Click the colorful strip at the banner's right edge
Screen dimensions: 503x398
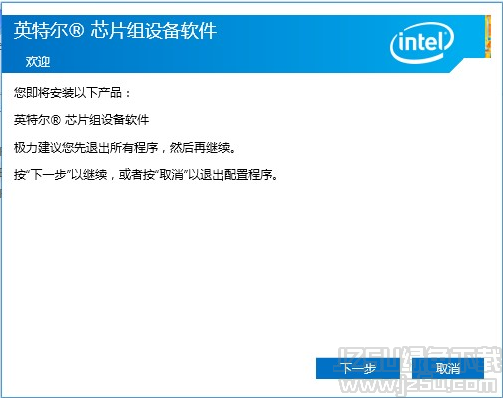tap(488, 36)
